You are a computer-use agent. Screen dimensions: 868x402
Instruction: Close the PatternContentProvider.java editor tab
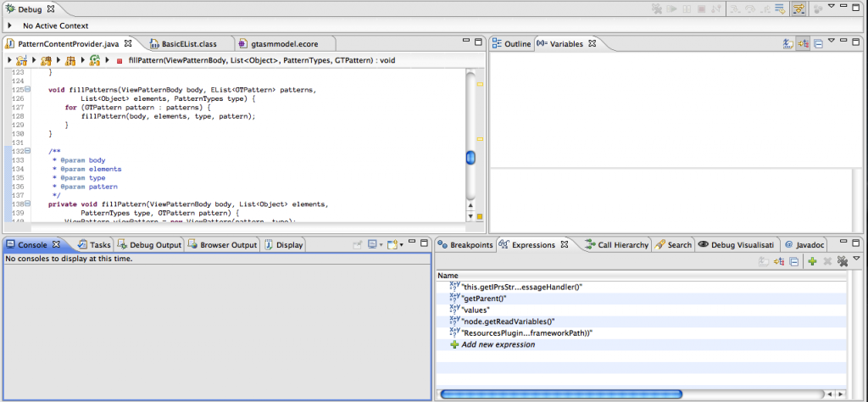[128, 42]
